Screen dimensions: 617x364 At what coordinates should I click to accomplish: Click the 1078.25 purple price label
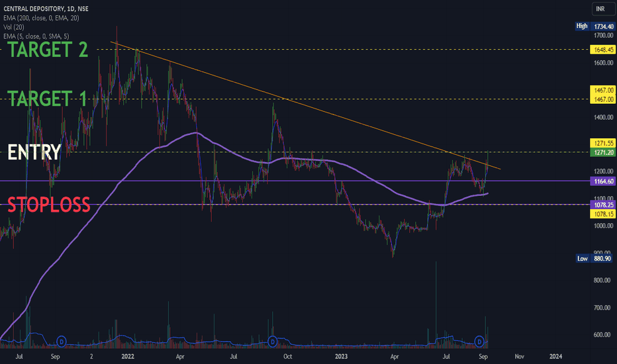(602, 205)
